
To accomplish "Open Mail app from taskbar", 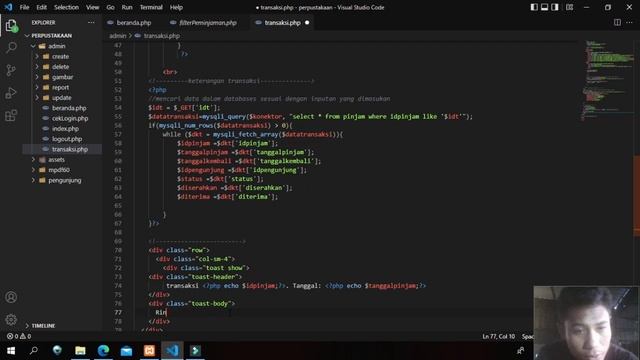I will point(126,351).
